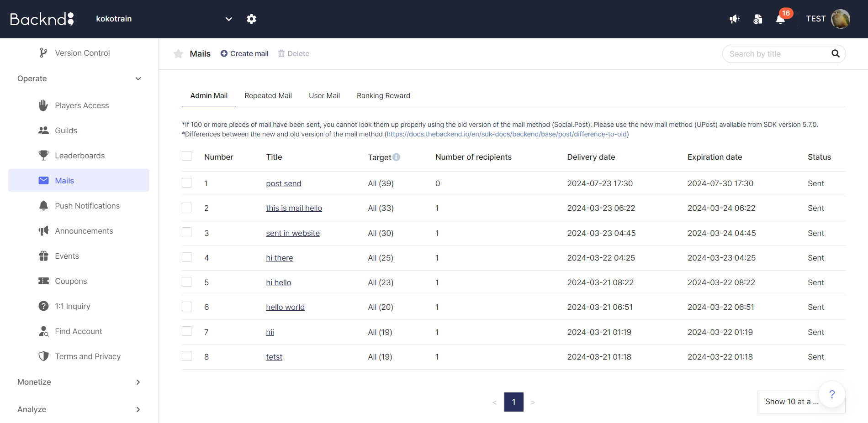Click the 1:1 Inquiry question icon
This screenshot has height=423, width=868.
tap(43, 306)
